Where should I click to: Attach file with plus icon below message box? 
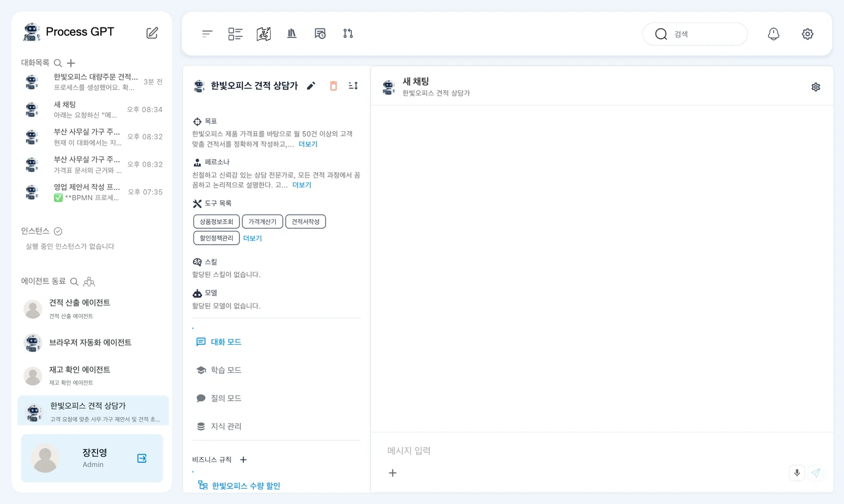tap(392, 473)
